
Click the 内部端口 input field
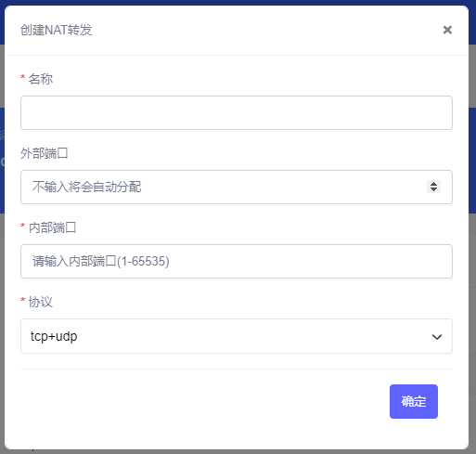coord(237,261)
